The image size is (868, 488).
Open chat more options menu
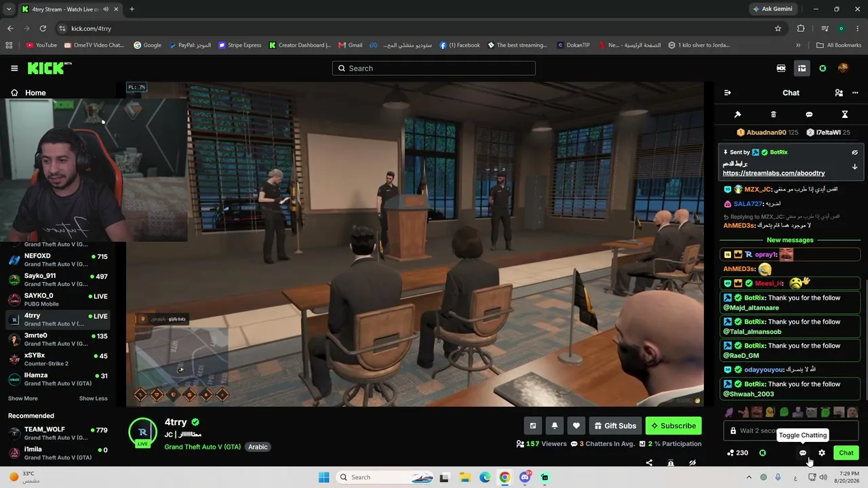[x=855, y=93]
